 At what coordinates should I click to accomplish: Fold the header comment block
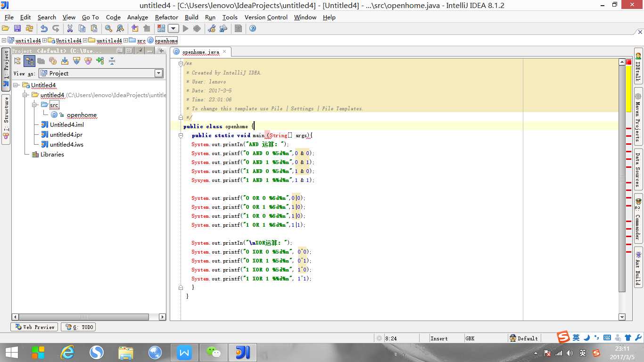pyautogui.click(x=181, y=64)
